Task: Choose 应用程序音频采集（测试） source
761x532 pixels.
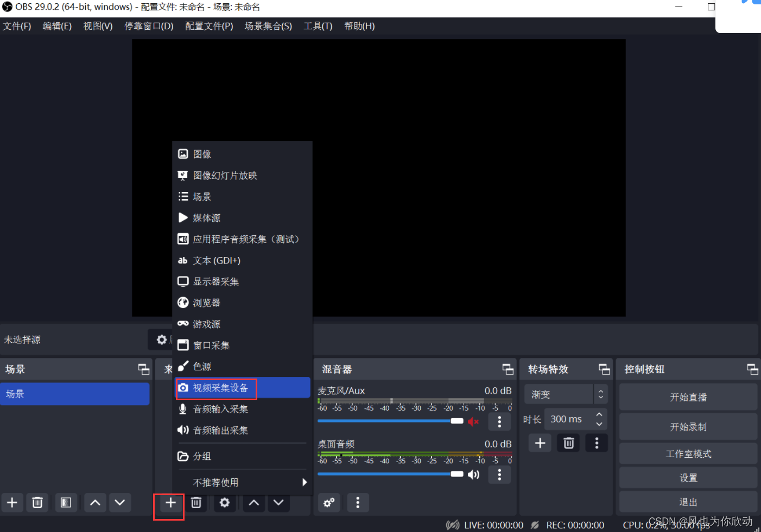Action: pos(243,239)
